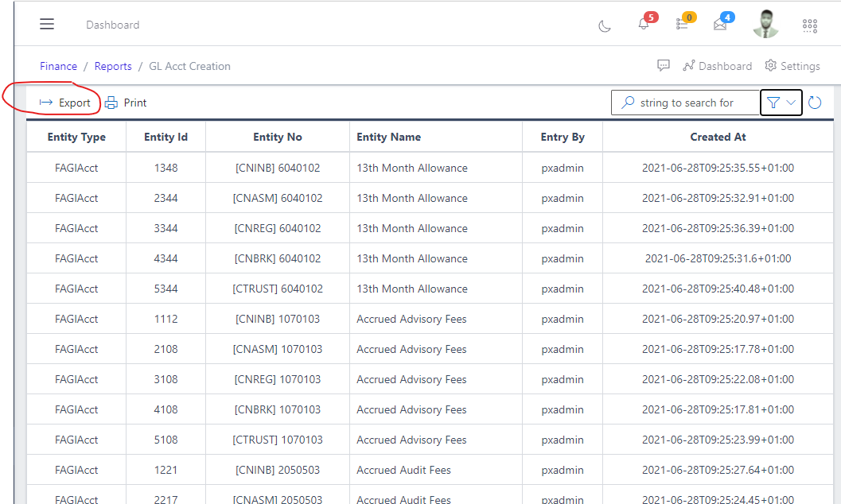Switch to dark mode using the moon icon
This screenshot has height=504, width=841.
(605, 25)
